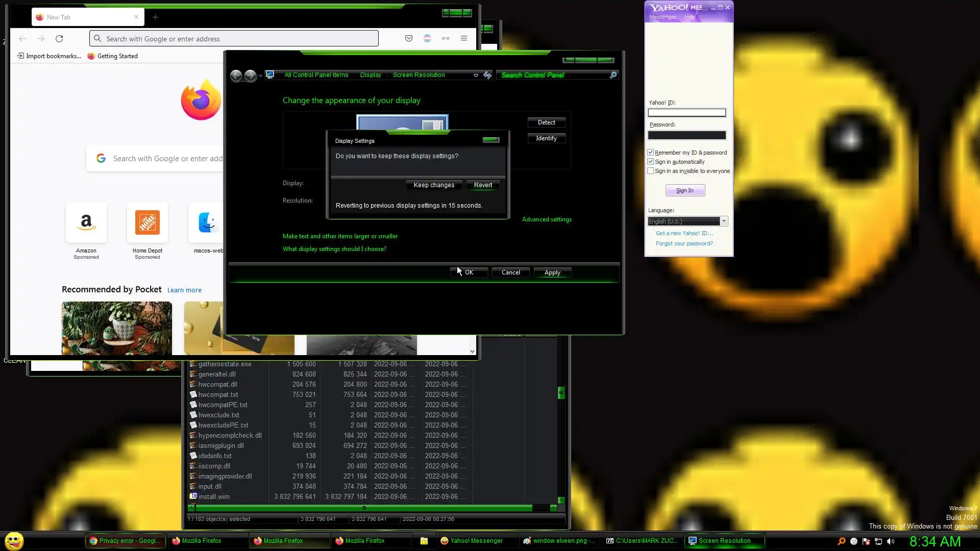Click the Control Panel refresh icon
980x551 pixels.
[x=487, y=75]
